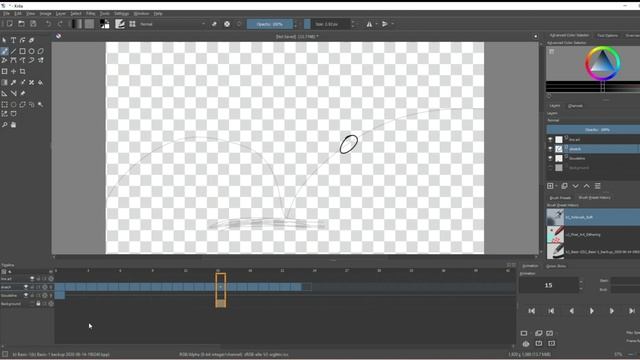The image size is (640, 360).
Task: Jump to first animation frame
Action: click(531, 311)
